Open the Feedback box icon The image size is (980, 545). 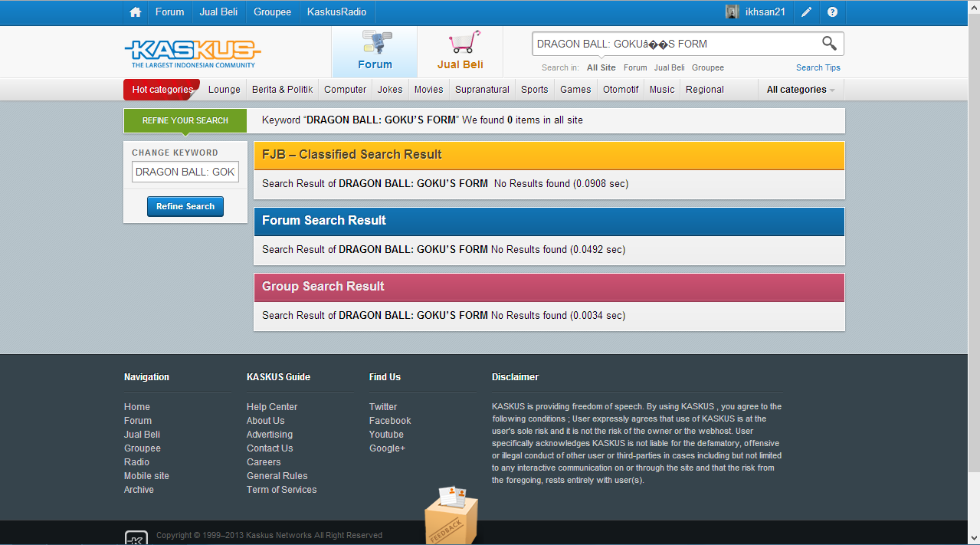451,514
